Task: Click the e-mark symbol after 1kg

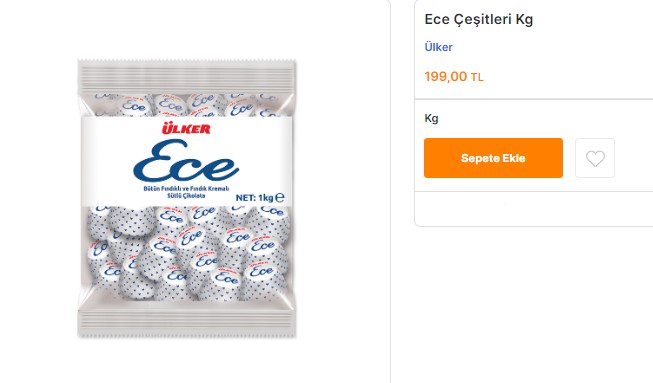Action: (279, 197)
